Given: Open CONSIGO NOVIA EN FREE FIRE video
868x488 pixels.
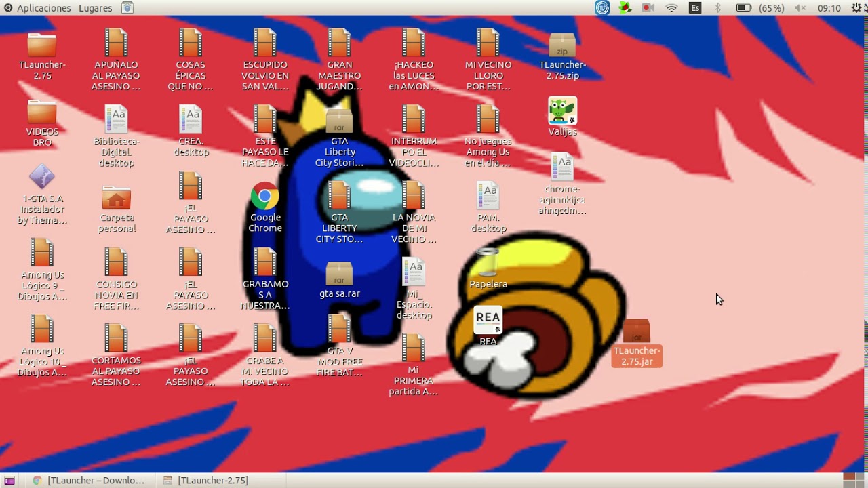Looking at the screenshot, I should (116, 262).
